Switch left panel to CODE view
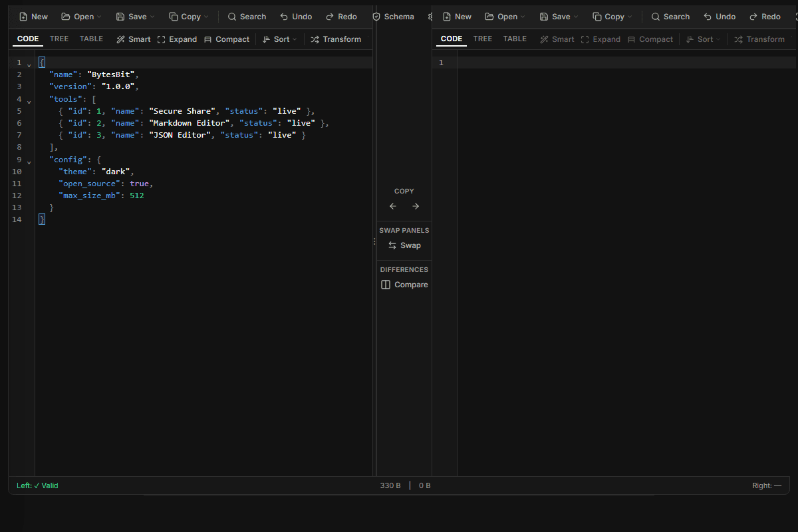The width and height of the screenshot is (798, 532). (28, 39)
